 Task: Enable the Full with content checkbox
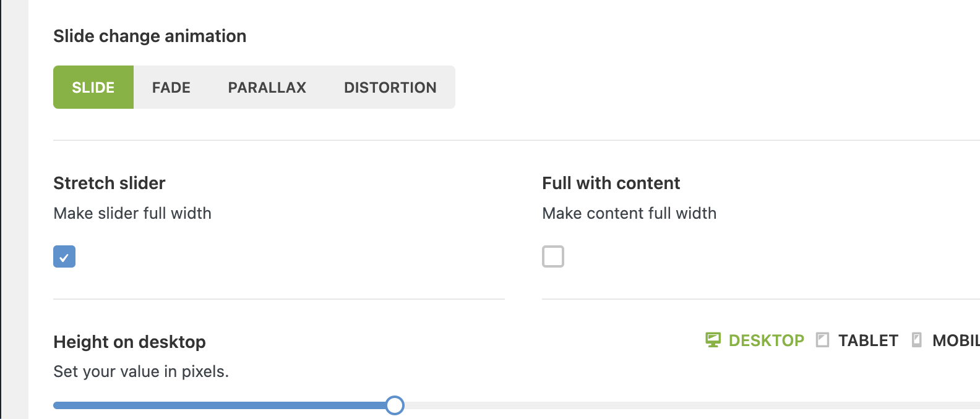(553, 256)
